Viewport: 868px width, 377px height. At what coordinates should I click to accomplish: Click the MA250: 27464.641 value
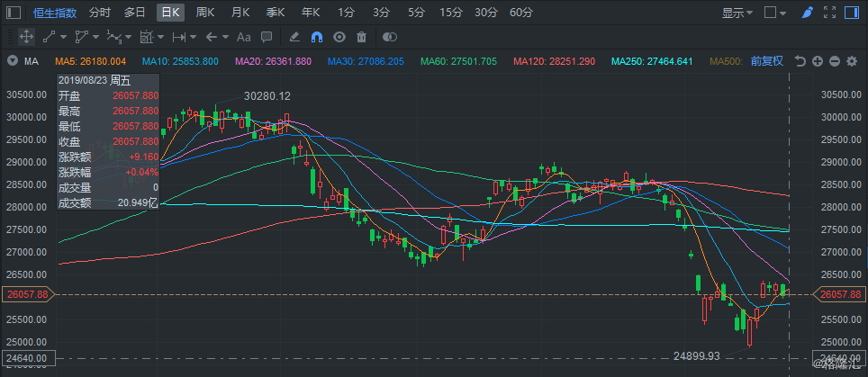click(652, 61)
